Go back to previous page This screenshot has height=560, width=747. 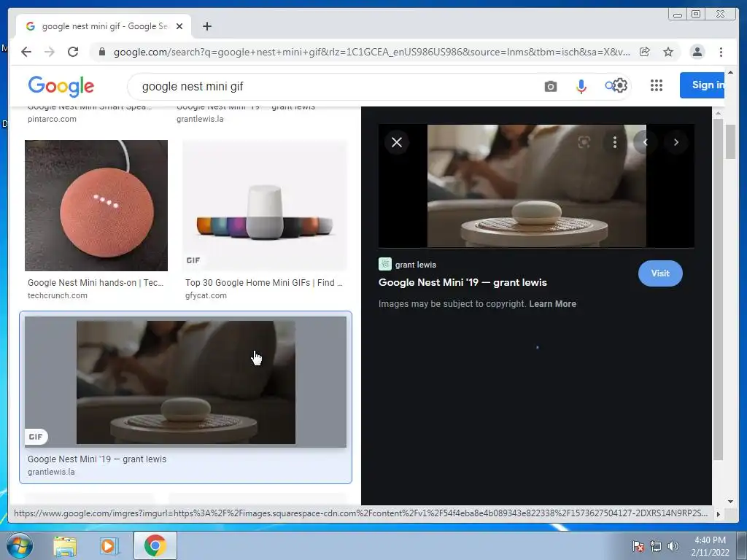tap(26, 52)
